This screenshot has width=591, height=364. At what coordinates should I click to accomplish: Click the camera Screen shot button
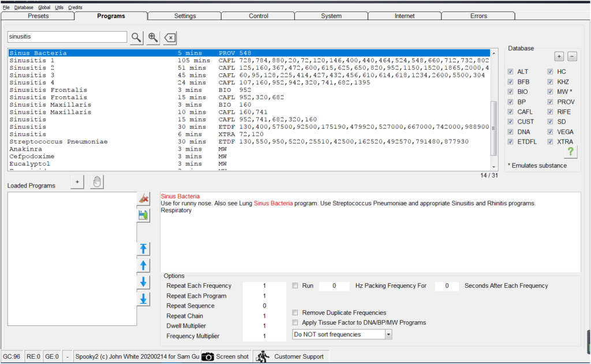[225, 357]
